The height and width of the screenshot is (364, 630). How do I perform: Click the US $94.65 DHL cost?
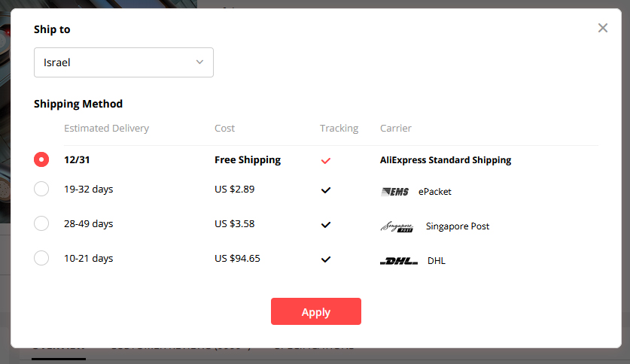coord(237,258)
